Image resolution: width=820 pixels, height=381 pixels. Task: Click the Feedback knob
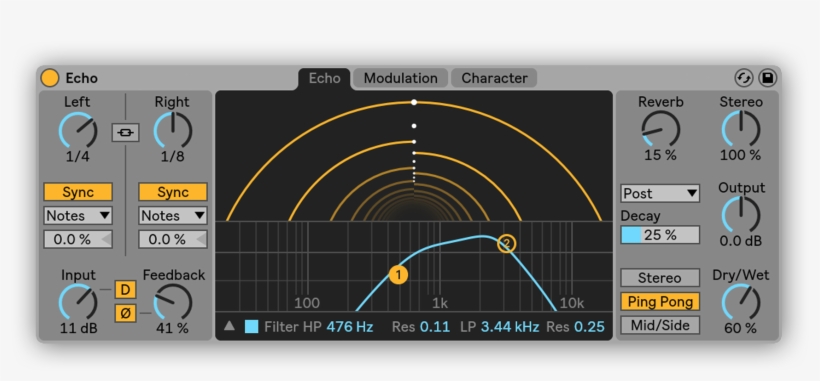pyautogui.click(x=173, y=303)
